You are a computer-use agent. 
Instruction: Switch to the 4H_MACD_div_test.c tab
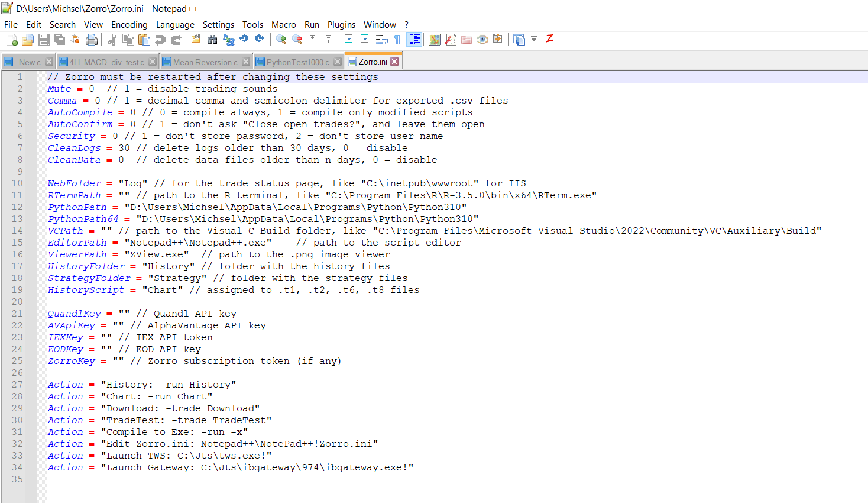click(x=106, y=62)
